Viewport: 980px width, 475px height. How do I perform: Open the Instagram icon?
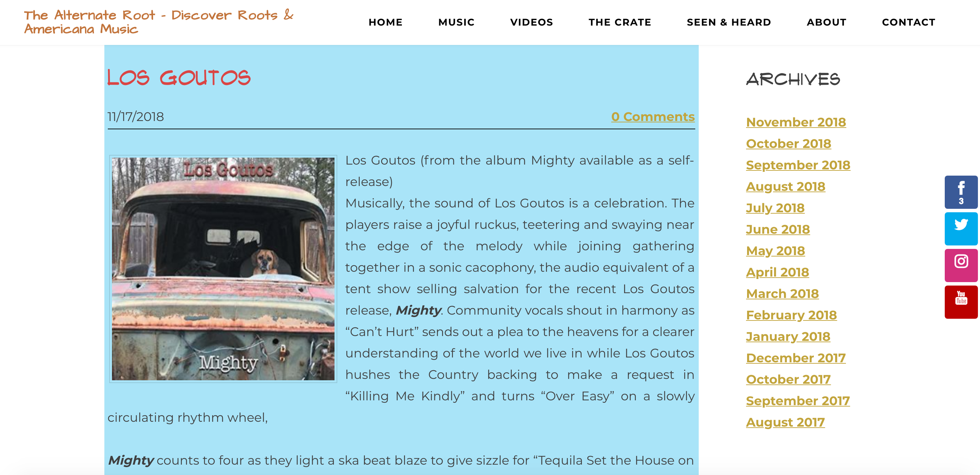point(961,265)
